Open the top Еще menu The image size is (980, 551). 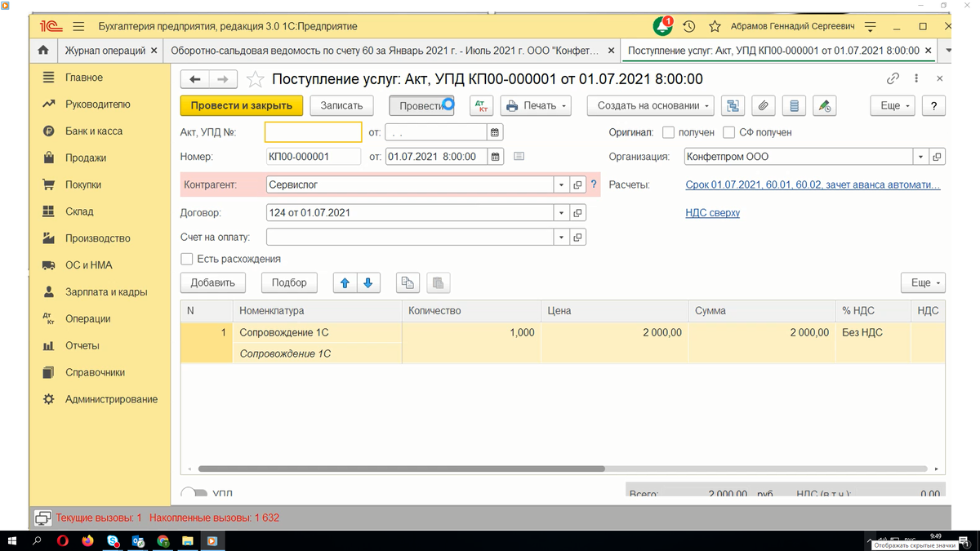point(891,105)
